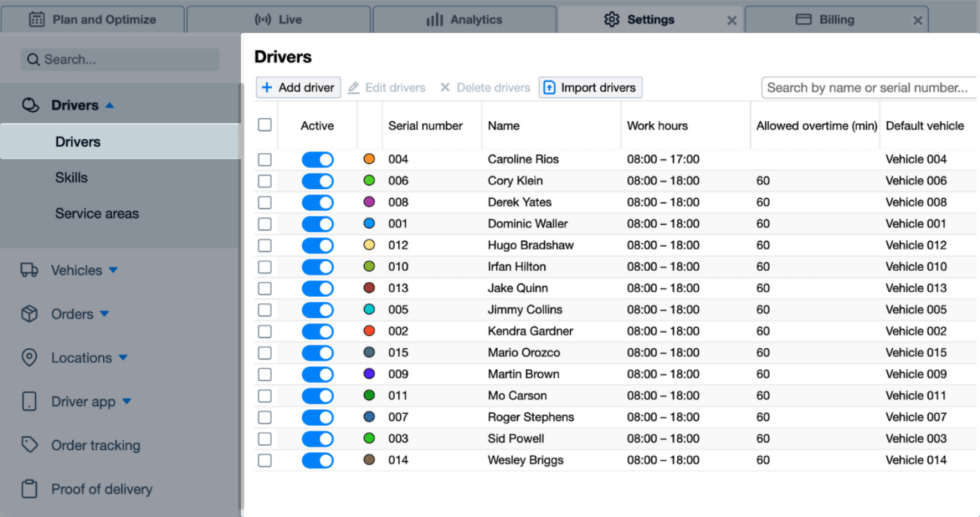Open Proof of delivery in sidebar
980x517 pixels.
(x=102, y=489)
